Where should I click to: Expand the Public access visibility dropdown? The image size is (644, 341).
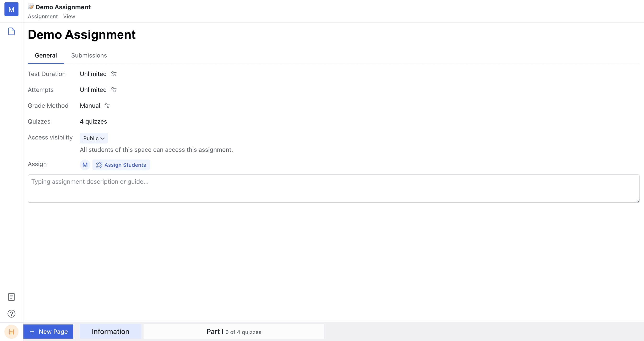[93, 138]
